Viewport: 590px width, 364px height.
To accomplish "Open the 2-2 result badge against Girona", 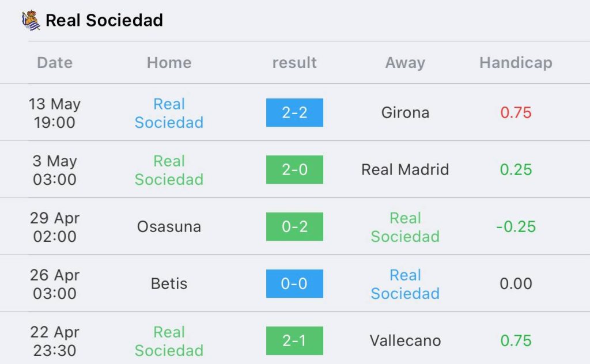I will 294,112.
